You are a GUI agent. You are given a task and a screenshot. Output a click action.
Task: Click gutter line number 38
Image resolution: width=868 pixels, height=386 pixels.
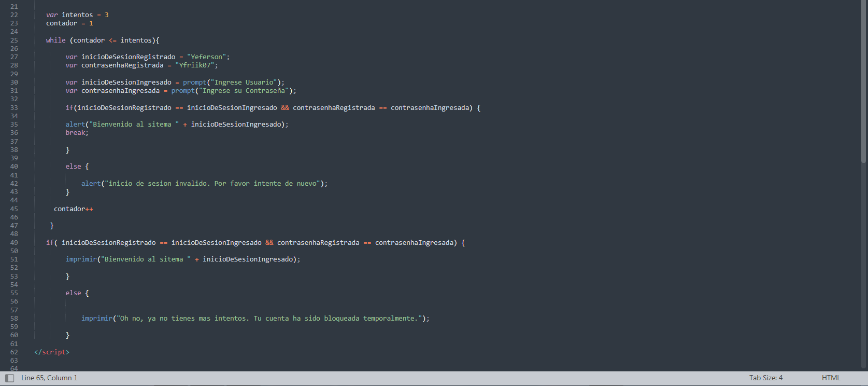tap(14, 150)
